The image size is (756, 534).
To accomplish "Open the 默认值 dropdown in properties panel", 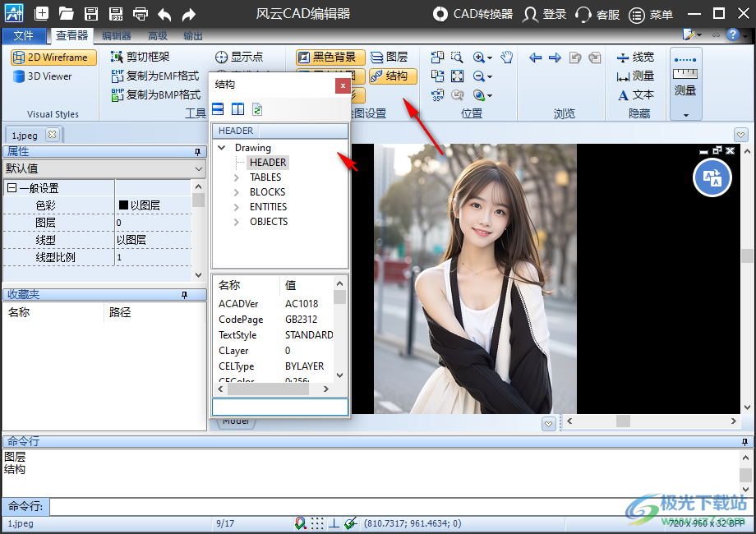I will [x=199, y=168].
